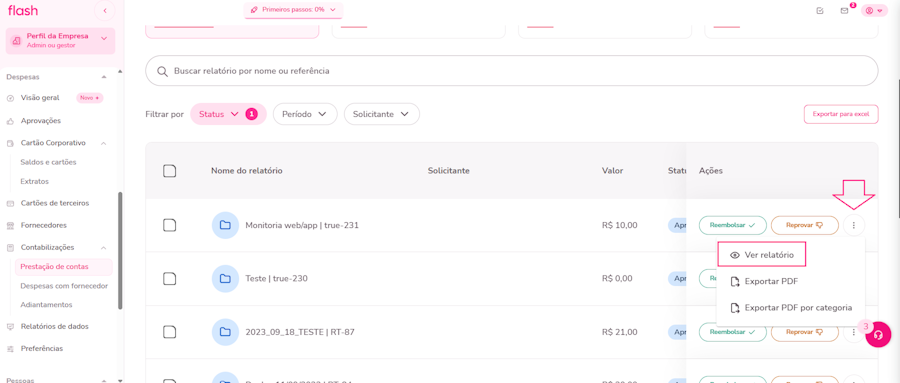Check the Monitoria web/app row checkbox
900x383 pixels.
(169, 225)
